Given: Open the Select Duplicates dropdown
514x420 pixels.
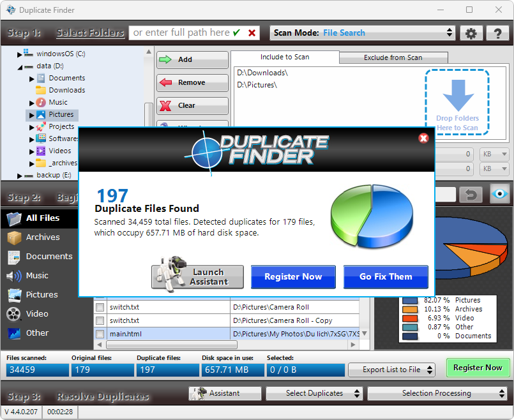Looking at the screenshot, I should (314, 393).
